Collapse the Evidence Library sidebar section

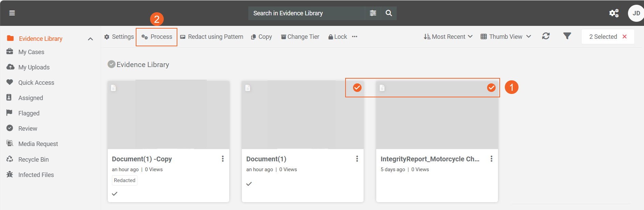(90, 39)
